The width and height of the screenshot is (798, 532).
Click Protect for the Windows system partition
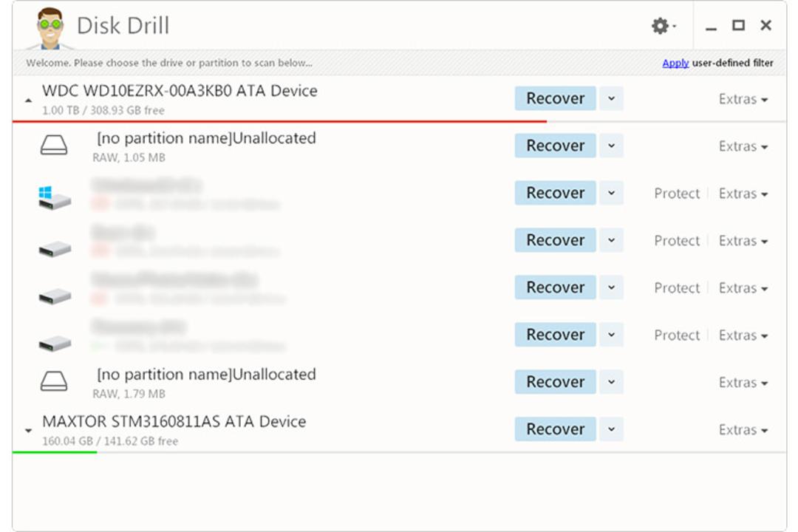[677, 194]
